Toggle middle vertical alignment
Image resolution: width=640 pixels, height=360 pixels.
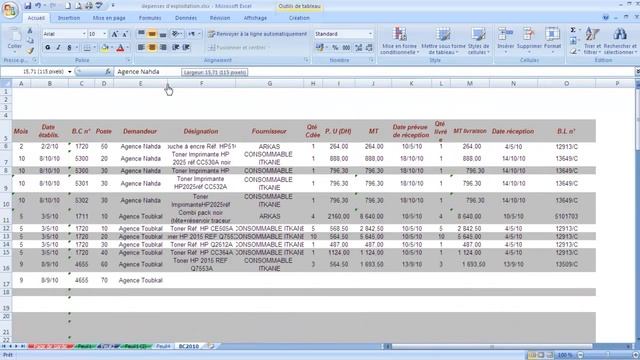coord(152,34)
